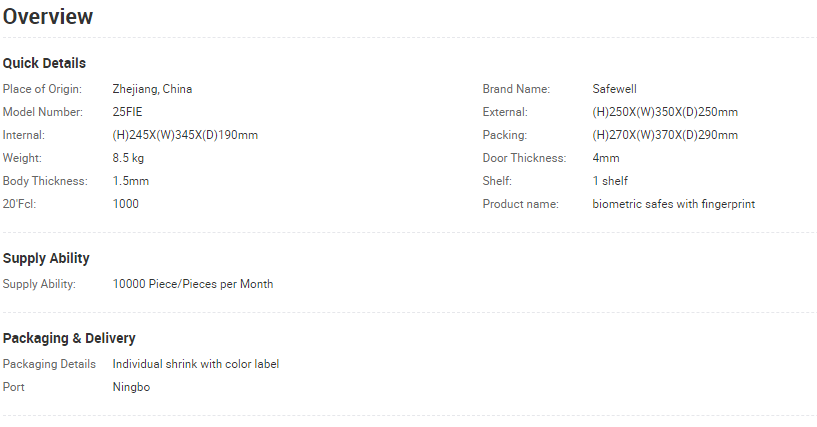Click the Supply Ability section heading
Viewport: 817px width, 427px height.
tap(46, 258)
